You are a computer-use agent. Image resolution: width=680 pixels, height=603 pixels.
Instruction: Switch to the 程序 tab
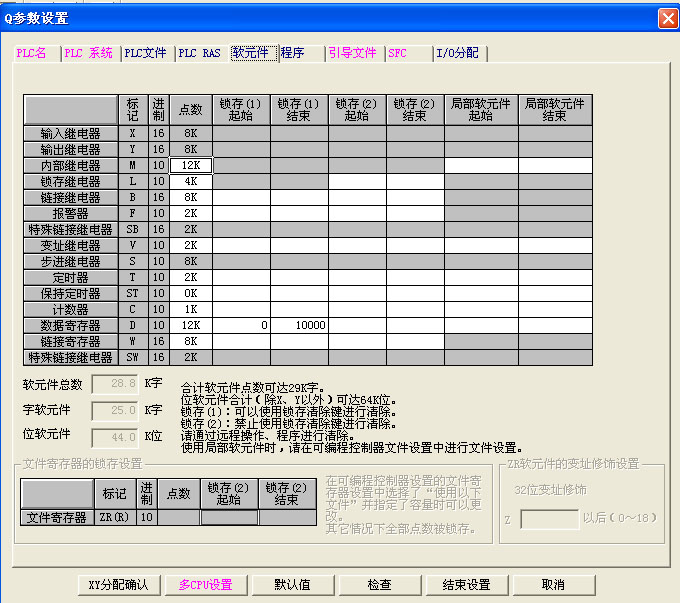coord(293,54)
